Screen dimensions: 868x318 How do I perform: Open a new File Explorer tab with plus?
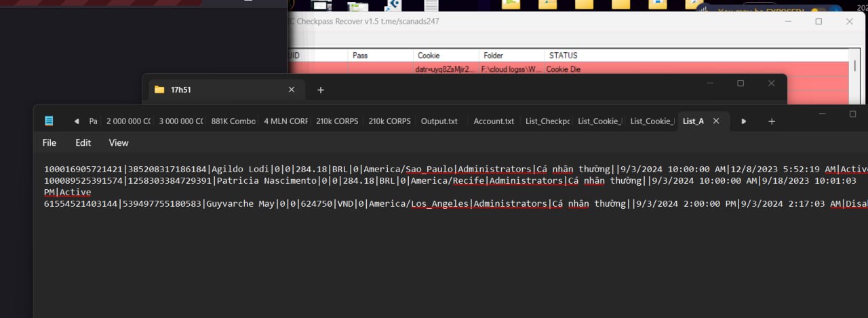point(321,90)
